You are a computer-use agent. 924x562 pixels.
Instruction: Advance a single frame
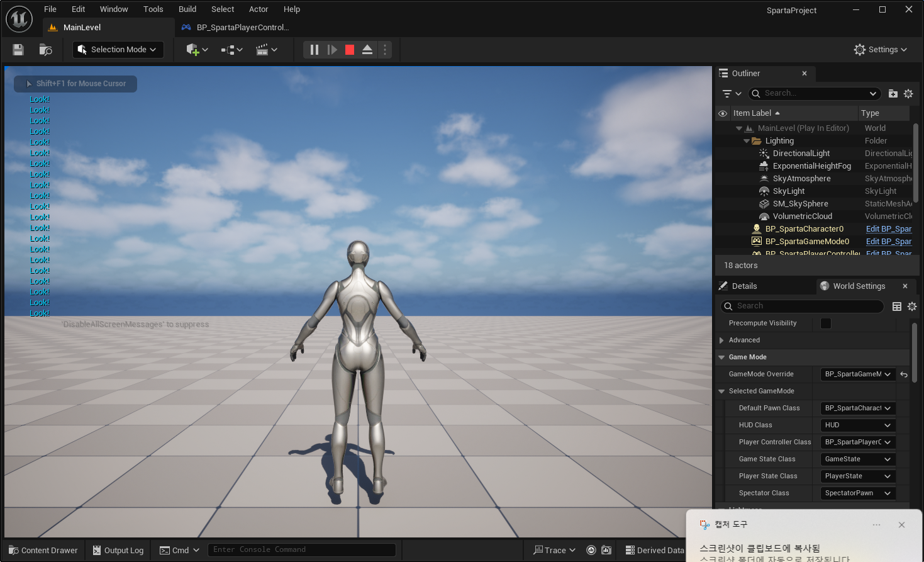pos(332,50)
